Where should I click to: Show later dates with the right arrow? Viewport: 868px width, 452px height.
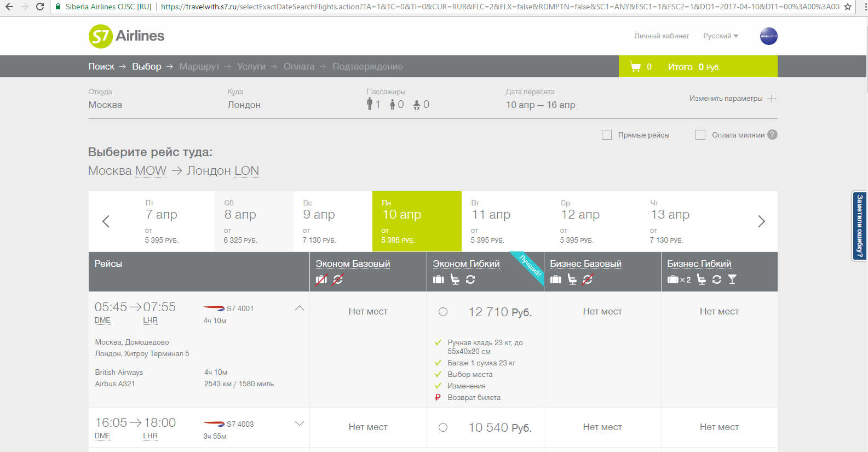761,221
